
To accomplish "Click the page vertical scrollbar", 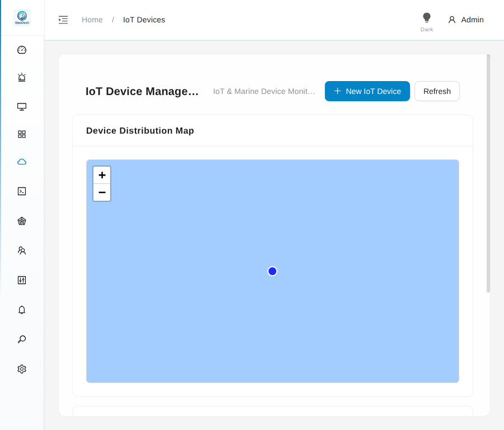I will click(x=488, y=173).
